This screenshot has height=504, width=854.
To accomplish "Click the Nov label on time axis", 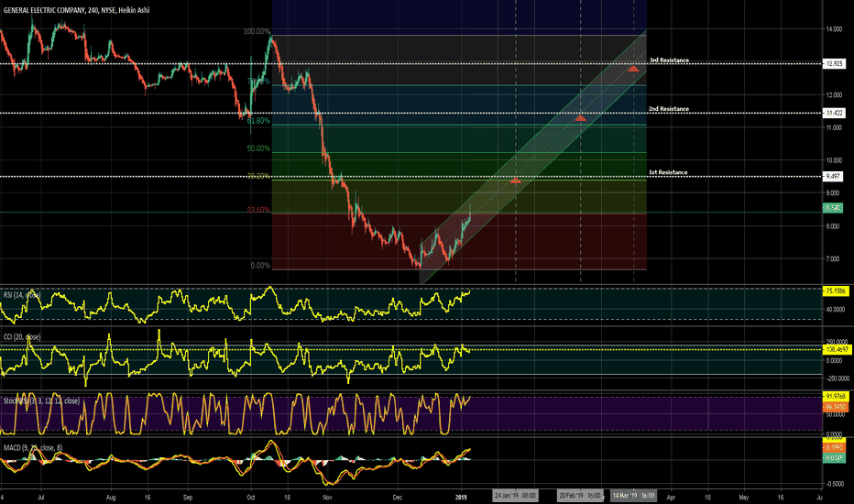I will (327, 497).
